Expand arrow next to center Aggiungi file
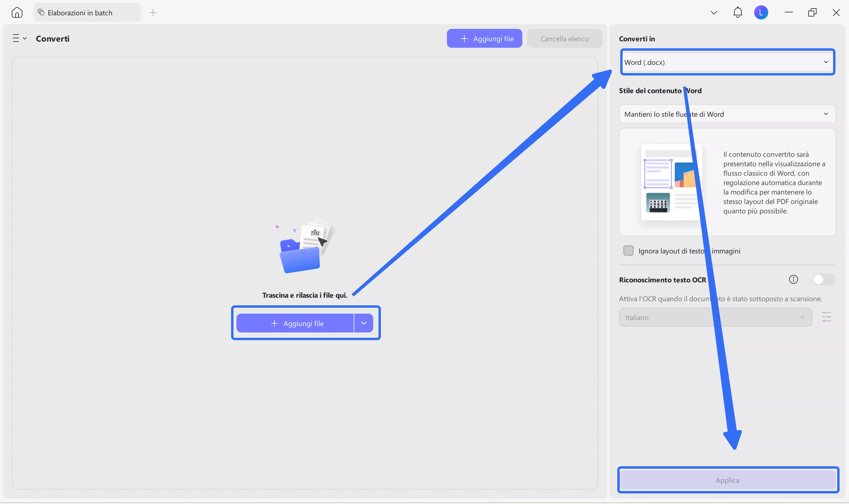 (363, 323)
